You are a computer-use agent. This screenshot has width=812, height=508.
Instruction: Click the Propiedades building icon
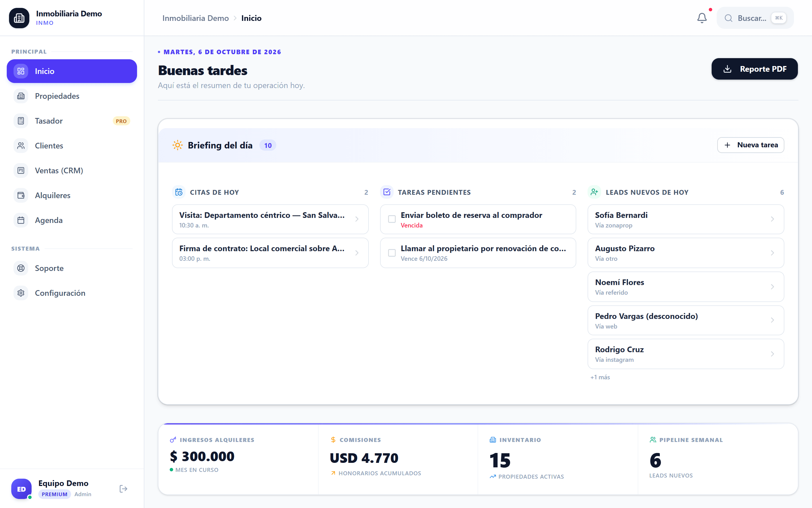click(x=21, y=96)
